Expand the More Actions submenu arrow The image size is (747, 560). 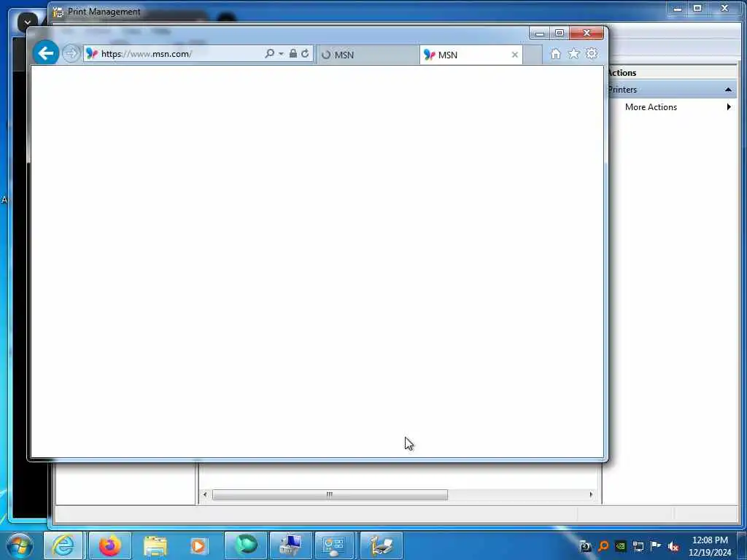pyautogui.click(x=729, y=107)
